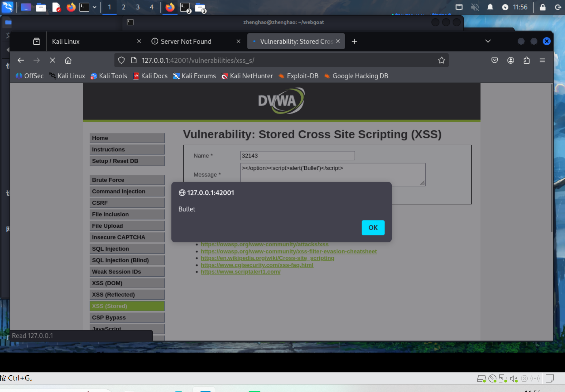Image resolution: width=565 pixels, height=392 pixels.
Task: Switch to workspace 3 in panel
Action: pos(138,7)
